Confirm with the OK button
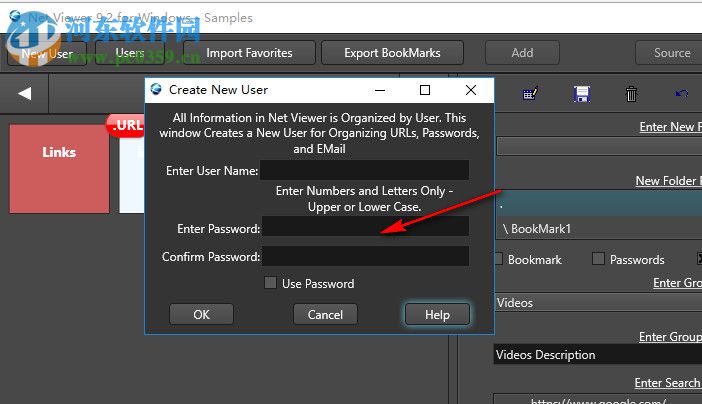Viewport: 702px width, 404px height. coord(201,314)
